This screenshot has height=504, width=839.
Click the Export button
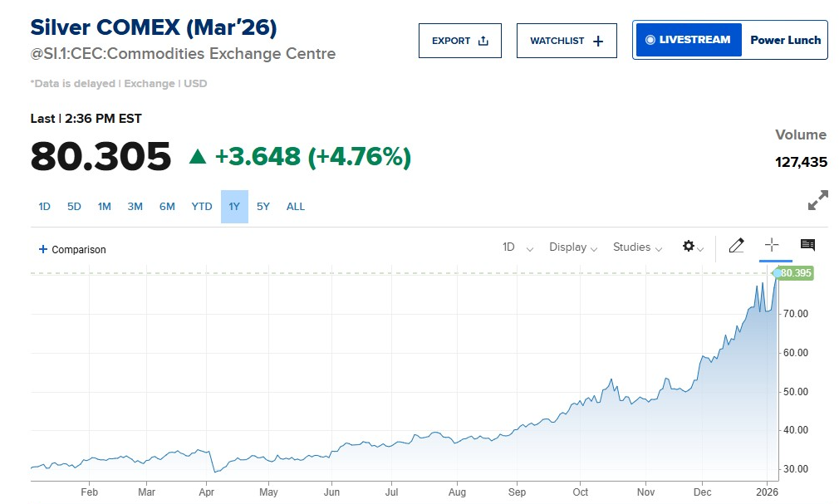[460, 41]
